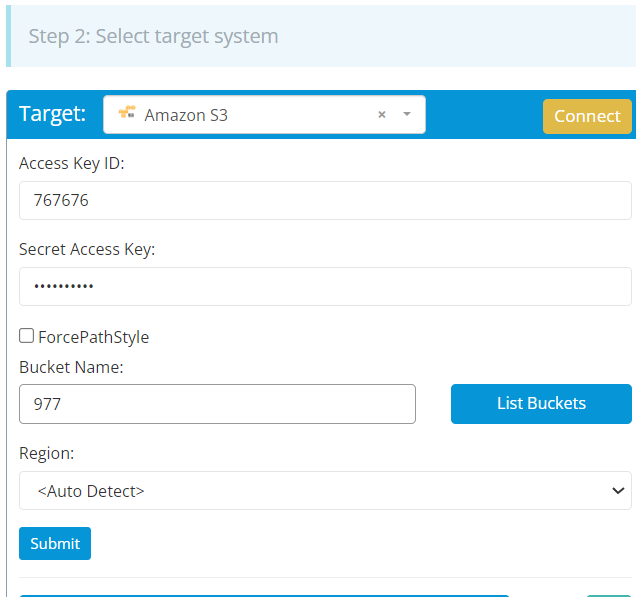636x597 pixels.
Task: Clear the Amazon S3 target selection
Action: click(382, 115)
